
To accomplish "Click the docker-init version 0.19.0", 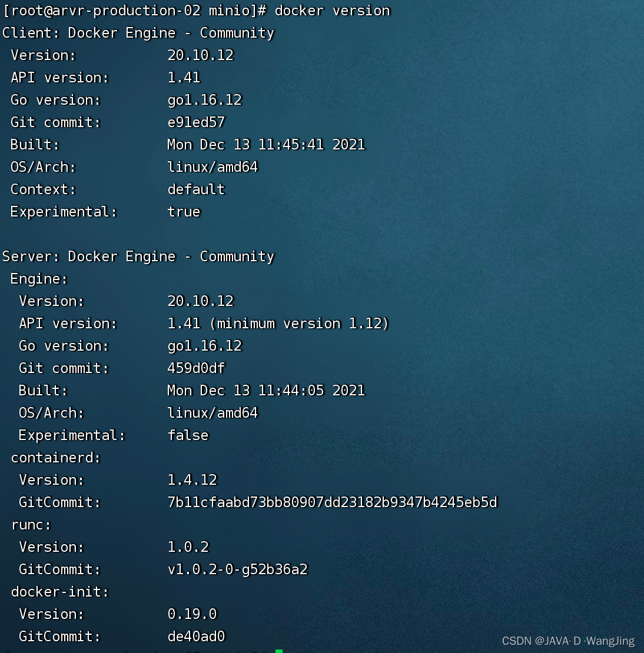I will click(192, 614).
